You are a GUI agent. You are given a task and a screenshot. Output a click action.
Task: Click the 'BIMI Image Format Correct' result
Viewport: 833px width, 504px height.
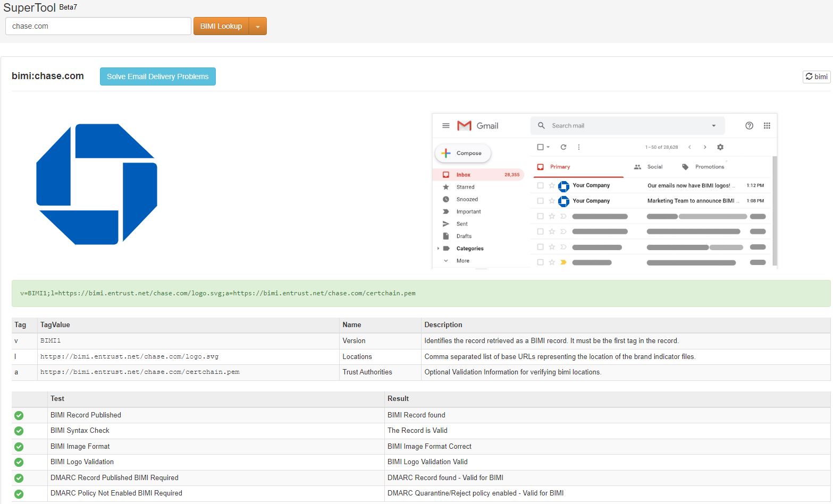click(430, 447)
